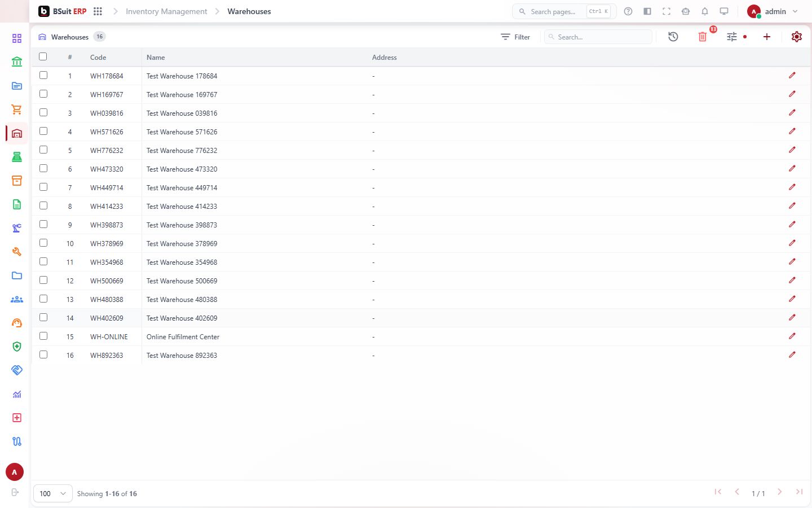Select the WH449714 row checkbox
Viewport: 812px width, 508px height.
click(x=43, y=187)
